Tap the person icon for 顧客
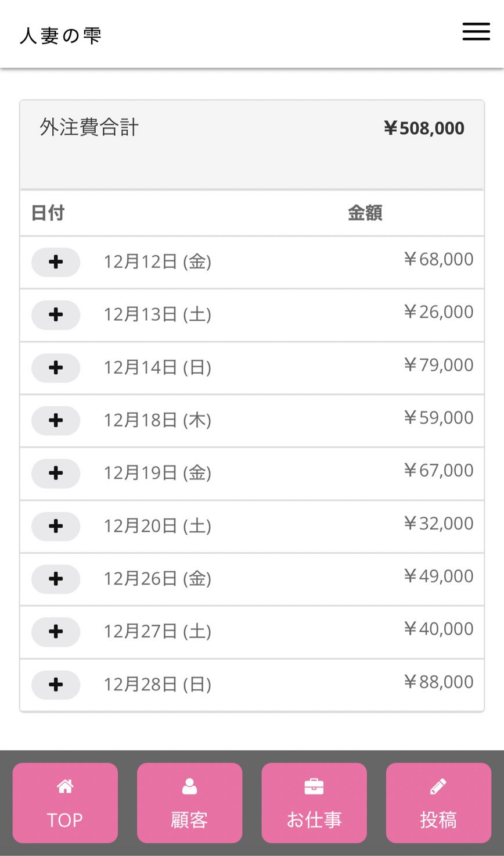Image resolution: width=504 pixels, height=856 pixels. coord(189,787)
